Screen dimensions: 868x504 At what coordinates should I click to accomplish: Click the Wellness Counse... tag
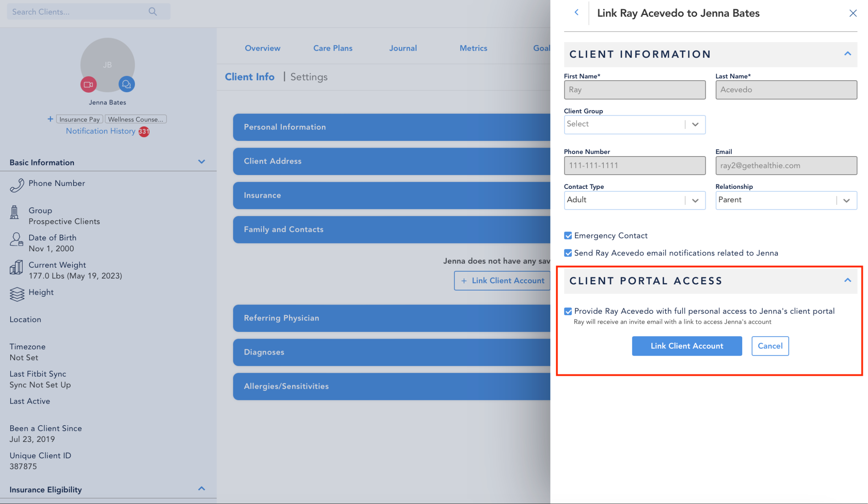click(136, 119)
